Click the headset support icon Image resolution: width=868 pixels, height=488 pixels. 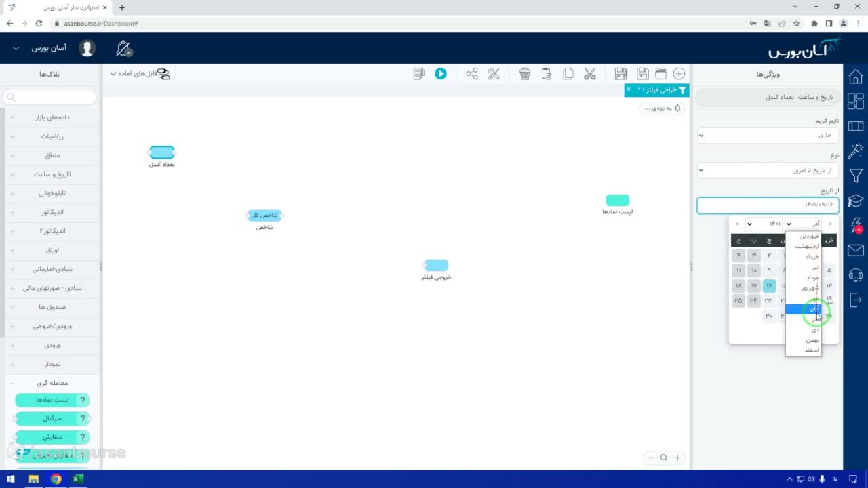pyautogui.click(x=856, y=275)
